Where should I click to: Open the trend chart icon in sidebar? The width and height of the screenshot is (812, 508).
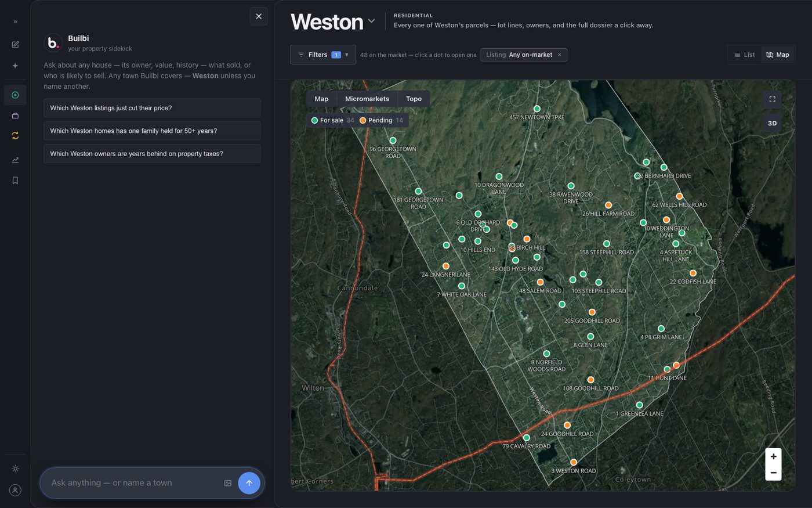(15, 160)
